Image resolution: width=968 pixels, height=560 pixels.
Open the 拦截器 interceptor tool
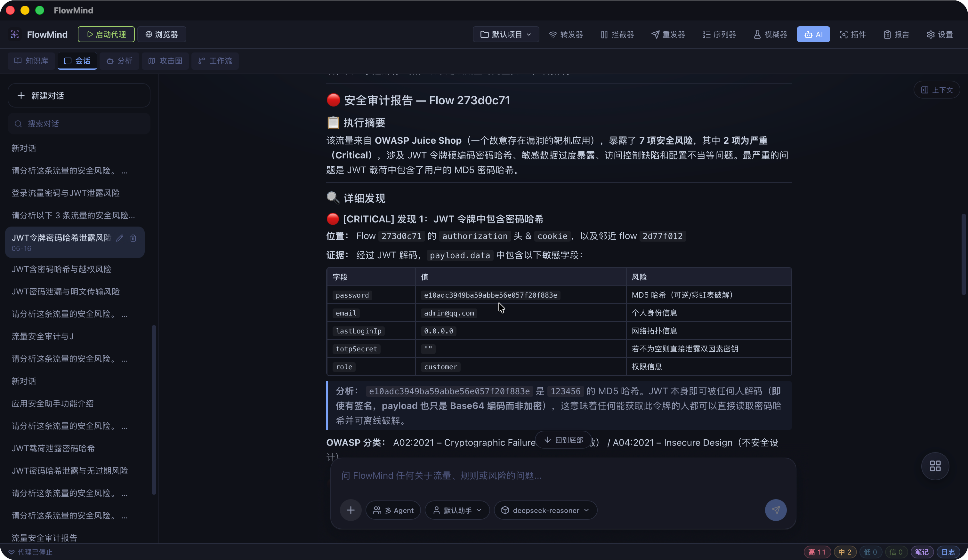tap(617, 35)
